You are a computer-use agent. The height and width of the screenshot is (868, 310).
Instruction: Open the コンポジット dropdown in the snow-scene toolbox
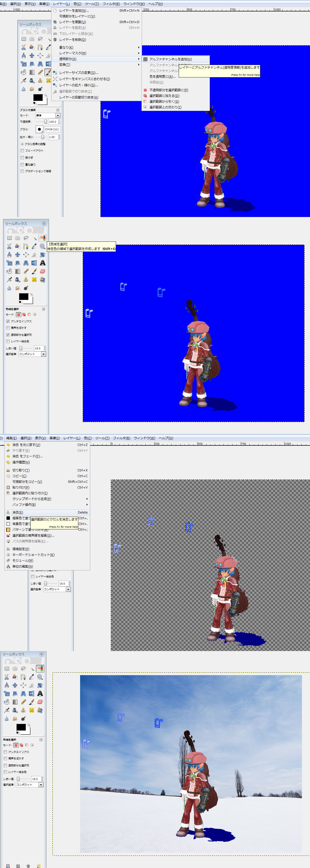[x=30, y=784]
